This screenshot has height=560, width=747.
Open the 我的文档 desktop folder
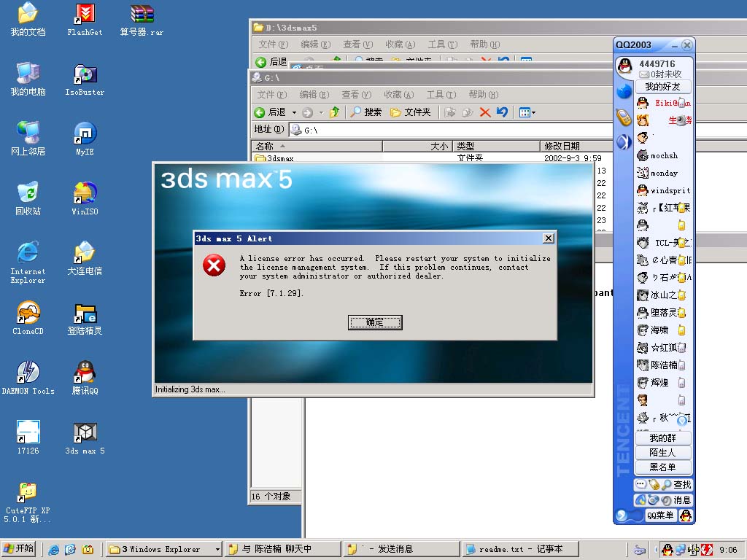pos(28,20)
